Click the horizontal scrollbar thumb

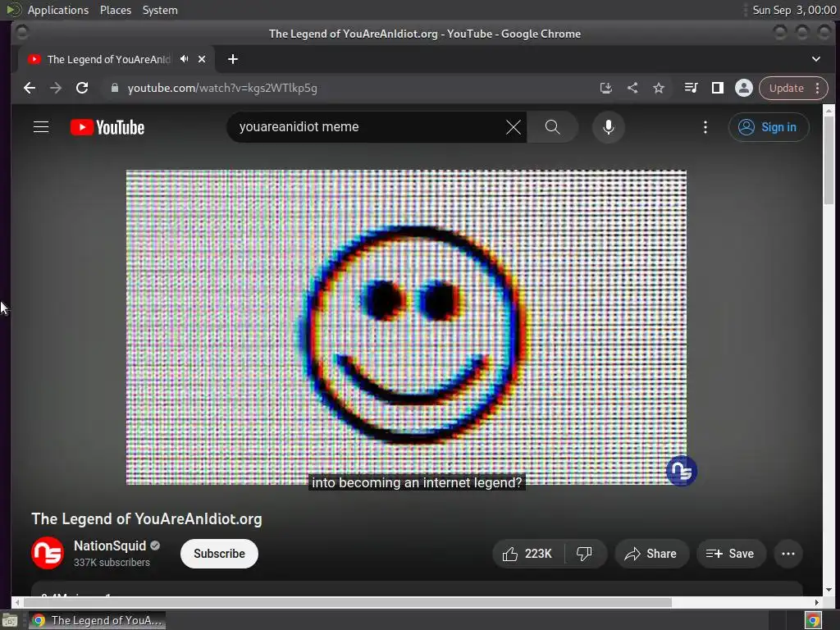tap(348, 602)
